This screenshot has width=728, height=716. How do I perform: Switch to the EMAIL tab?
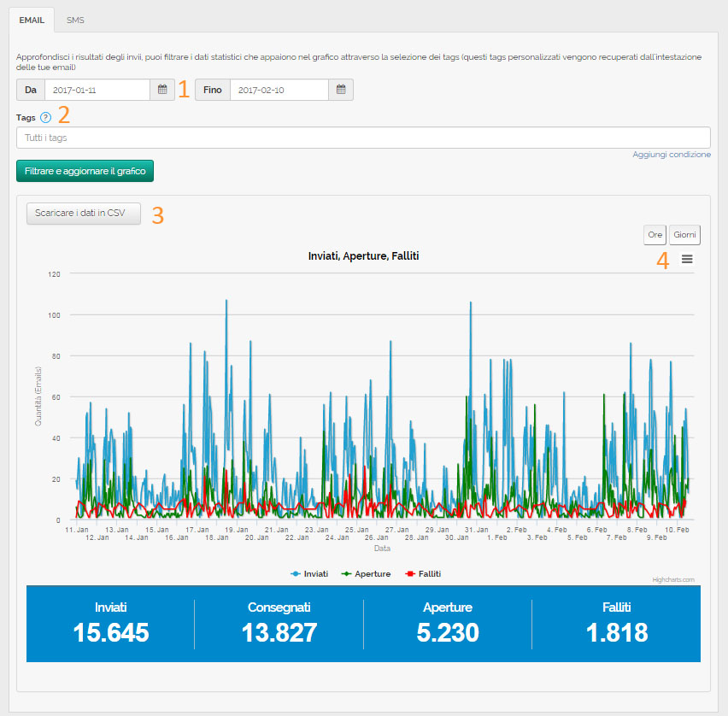point(32,20)
